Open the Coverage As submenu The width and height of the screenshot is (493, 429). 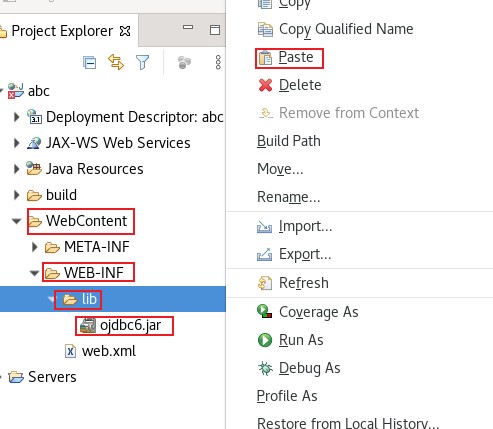(319, 312)
